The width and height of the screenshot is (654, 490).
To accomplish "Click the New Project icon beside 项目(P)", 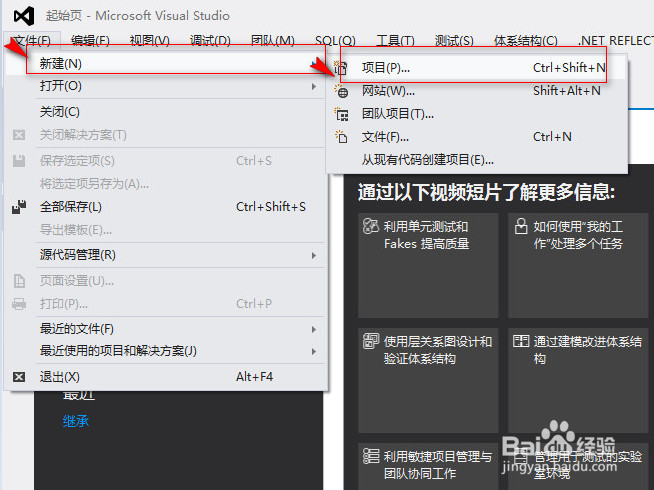I will [341, 68].
